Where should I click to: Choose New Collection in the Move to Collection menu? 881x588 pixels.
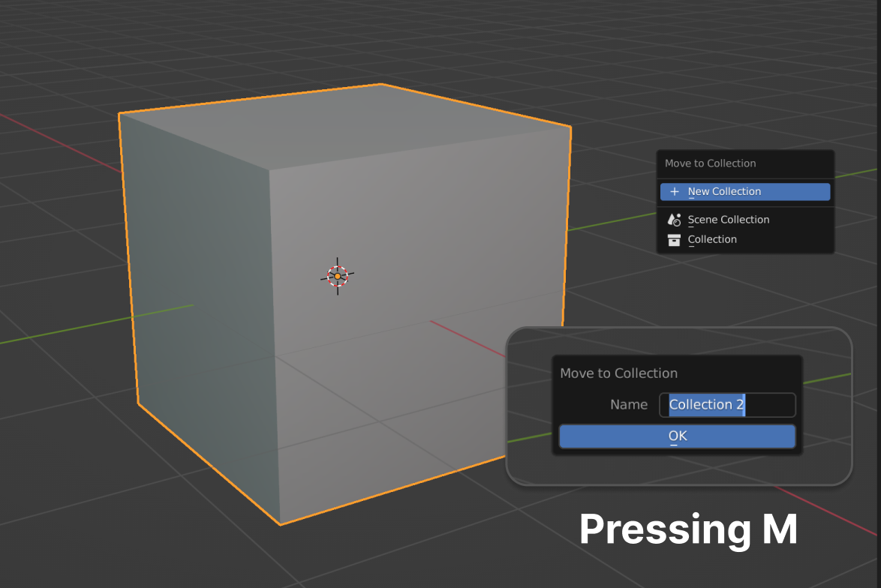745,191
